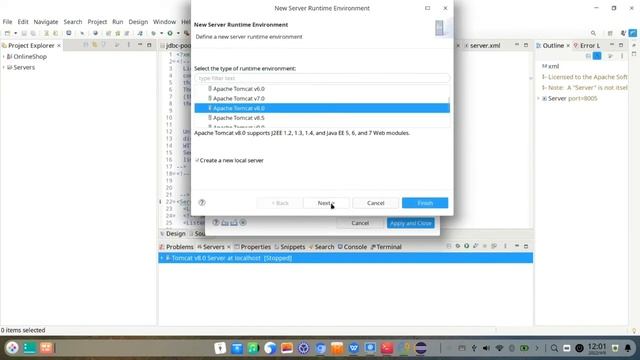Open the File menu
The width and height of the screenshot is (640, 360).
point(7,22)
